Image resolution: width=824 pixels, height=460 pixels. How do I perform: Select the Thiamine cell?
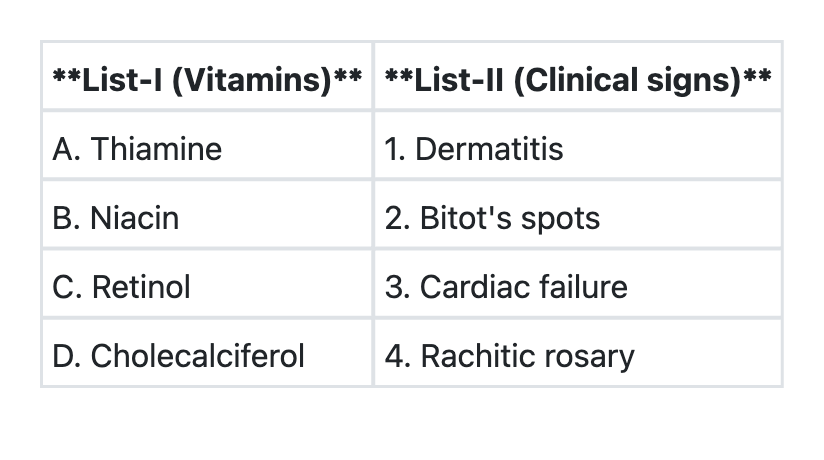tap(206, 149)
